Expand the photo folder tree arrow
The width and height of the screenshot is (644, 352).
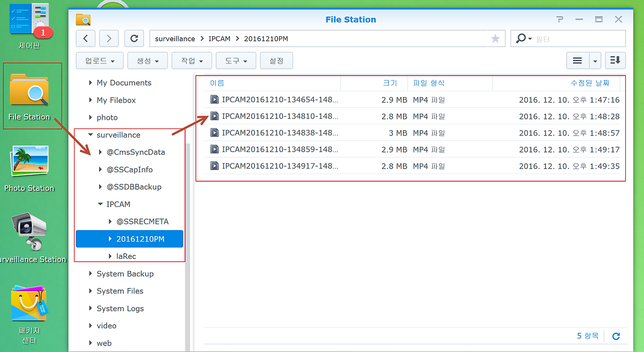click(x=91, y=117)
